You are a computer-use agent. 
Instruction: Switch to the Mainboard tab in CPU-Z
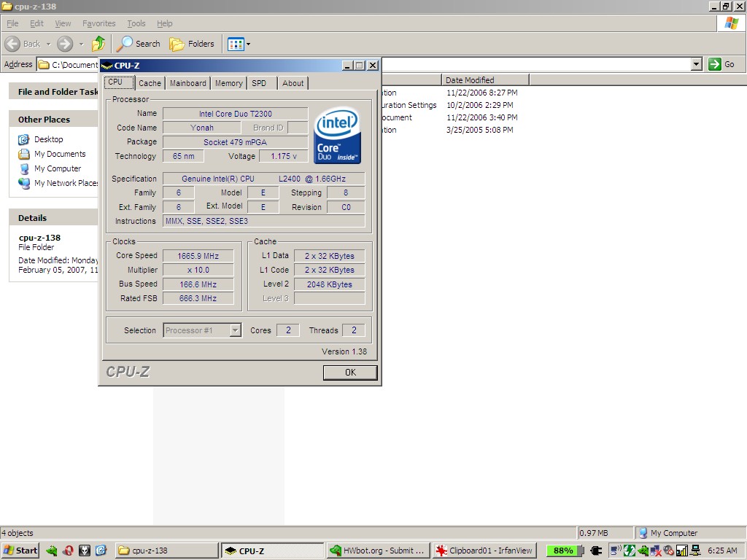pyautogui.click(x=188, y=83)
